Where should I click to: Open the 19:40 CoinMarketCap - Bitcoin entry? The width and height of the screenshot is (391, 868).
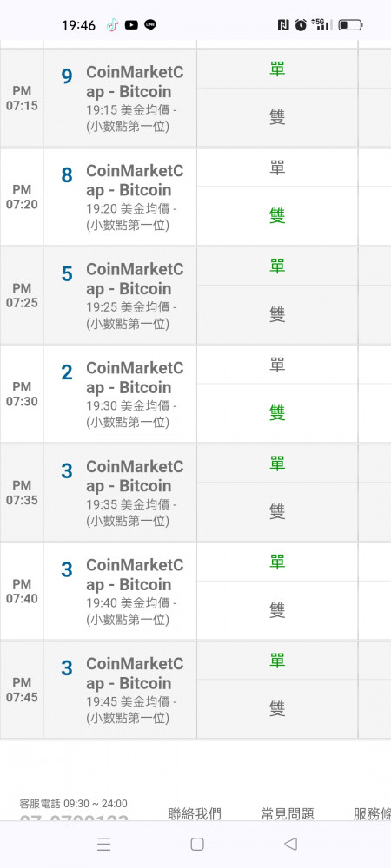(x=135, y=592)
